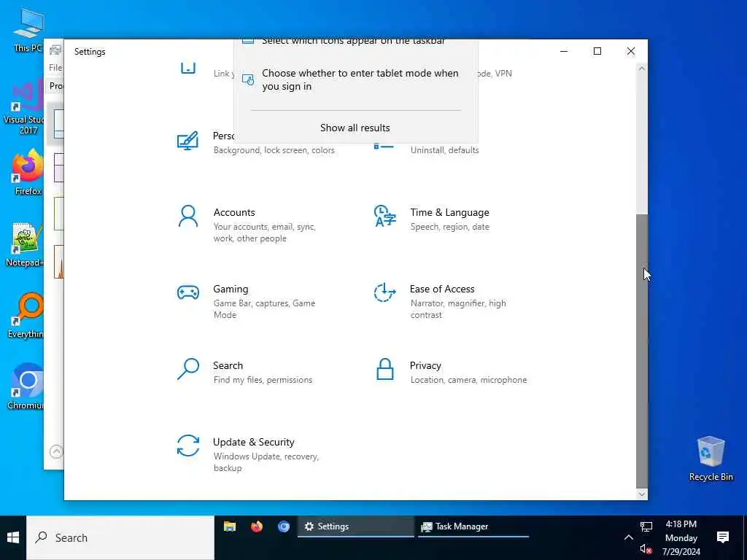
Task: Click the taskbar Search box
Action: pyautogui.click(x=120, y=537)
